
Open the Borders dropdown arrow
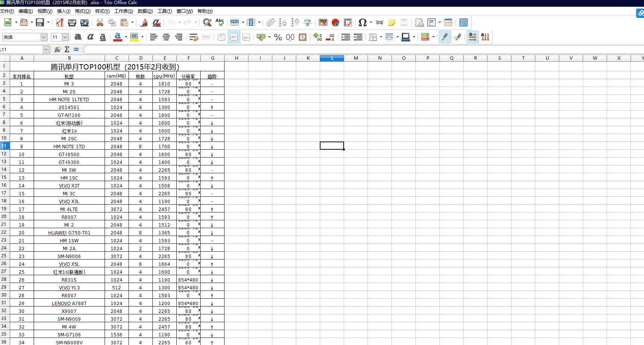point(381,37)
